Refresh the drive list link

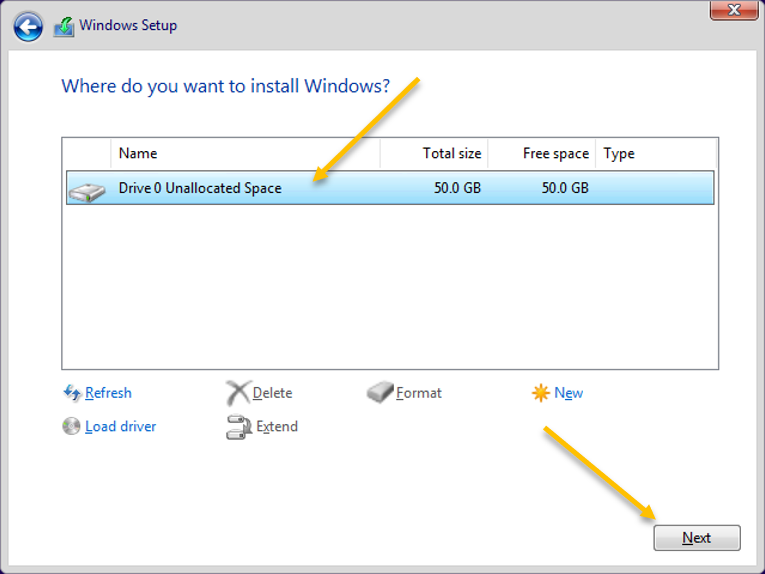click(x=108, y=393)
